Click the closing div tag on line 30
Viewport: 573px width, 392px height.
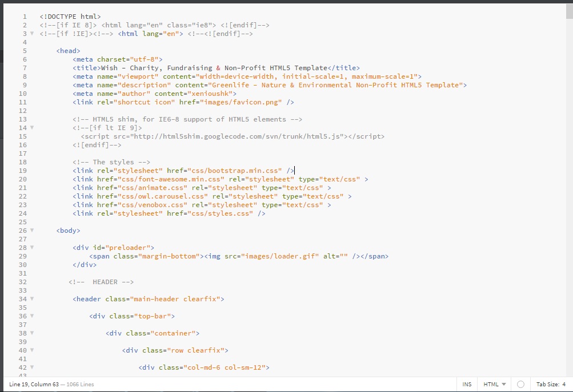tap(85, 265)
